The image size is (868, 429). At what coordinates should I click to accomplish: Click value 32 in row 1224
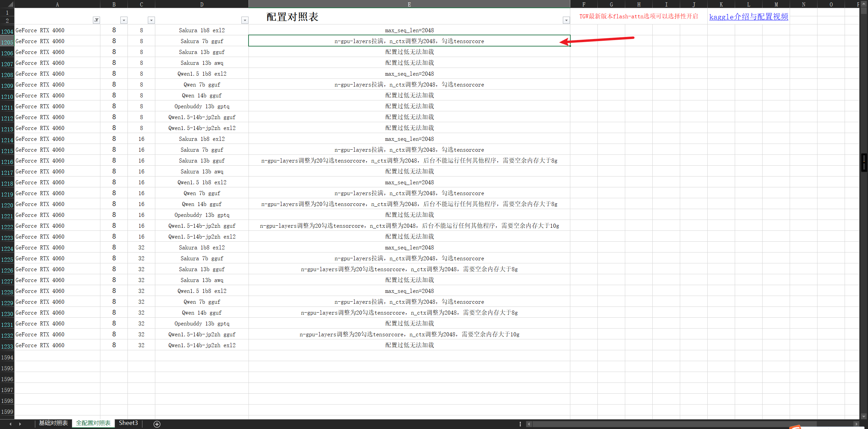(141, 247)
